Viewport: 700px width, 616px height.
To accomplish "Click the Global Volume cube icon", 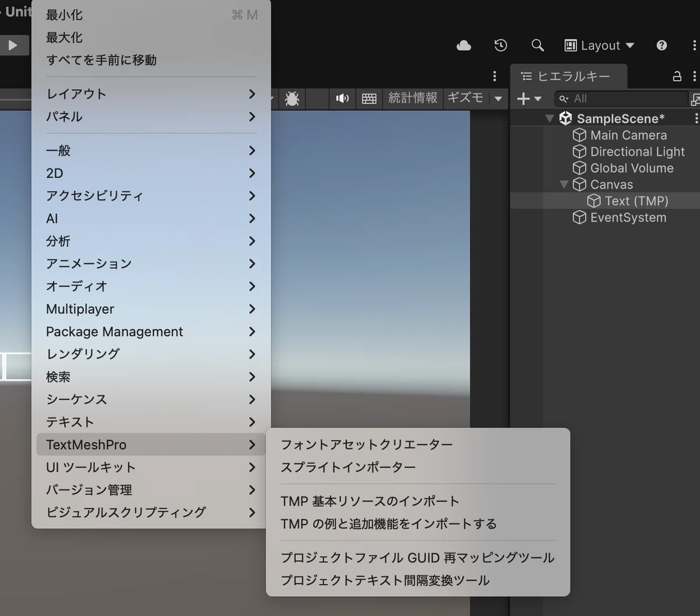I will [x=579, y=168].
